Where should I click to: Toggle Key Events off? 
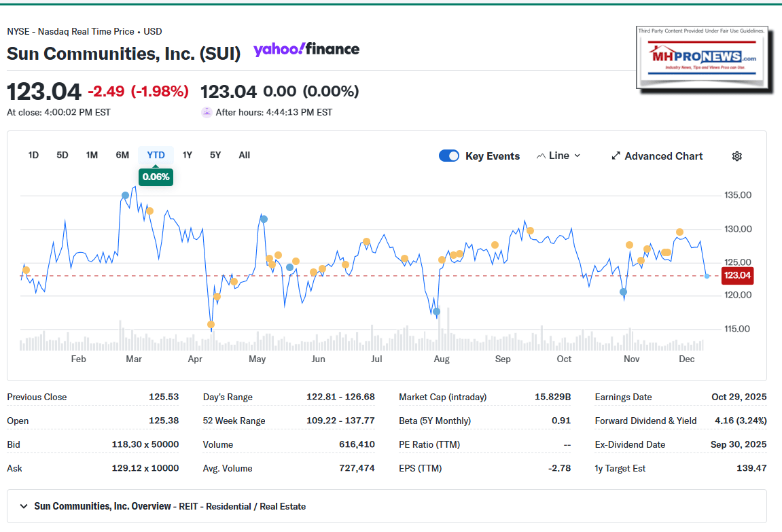pyautogui.click(x=449, y=156)
